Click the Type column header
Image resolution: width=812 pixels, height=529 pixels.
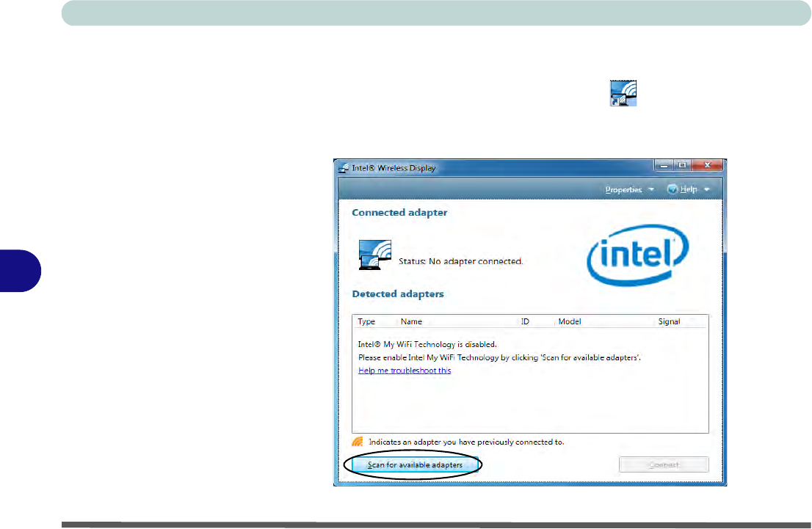coord(366,321)
